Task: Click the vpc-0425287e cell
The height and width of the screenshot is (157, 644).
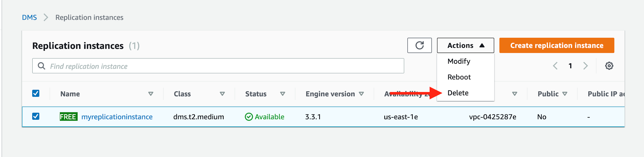Action: tap(493, 117)
